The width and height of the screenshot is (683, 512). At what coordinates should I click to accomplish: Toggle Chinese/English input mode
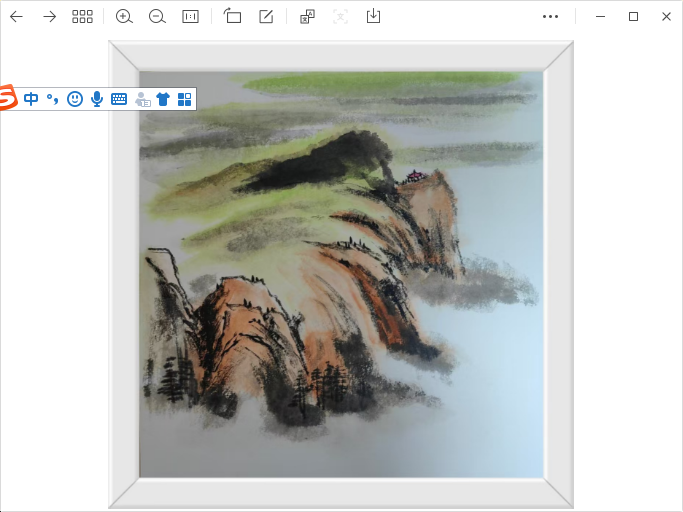(x=31, y=99)
